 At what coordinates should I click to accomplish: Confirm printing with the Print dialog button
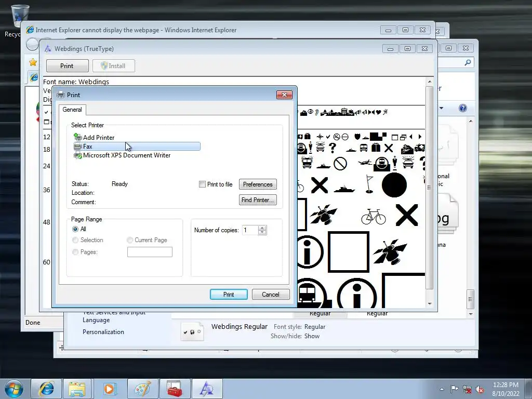(229, 294)
